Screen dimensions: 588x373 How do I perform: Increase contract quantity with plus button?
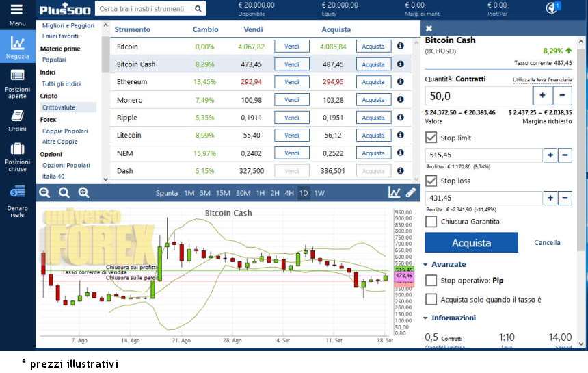[x=542, y=95]
